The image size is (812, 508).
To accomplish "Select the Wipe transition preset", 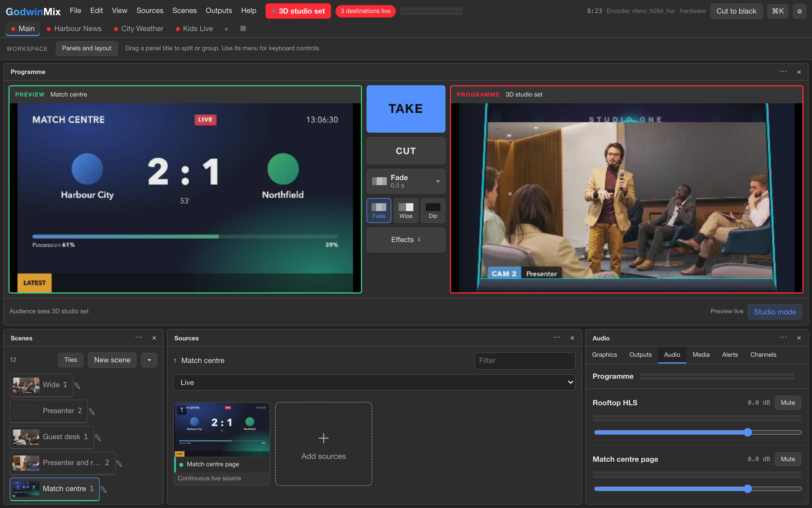I will (406, 211).
